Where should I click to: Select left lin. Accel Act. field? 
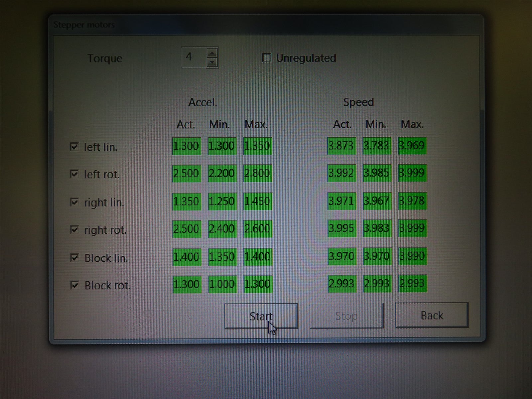pyautogui.click(x=186, y=146)
